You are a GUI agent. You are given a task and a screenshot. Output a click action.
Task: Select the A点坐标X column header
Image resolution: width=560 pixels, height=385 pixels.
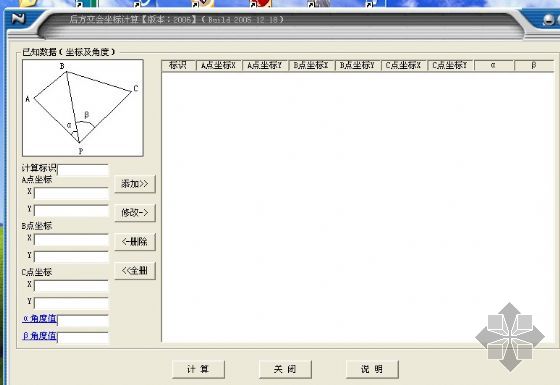point(219,65)
